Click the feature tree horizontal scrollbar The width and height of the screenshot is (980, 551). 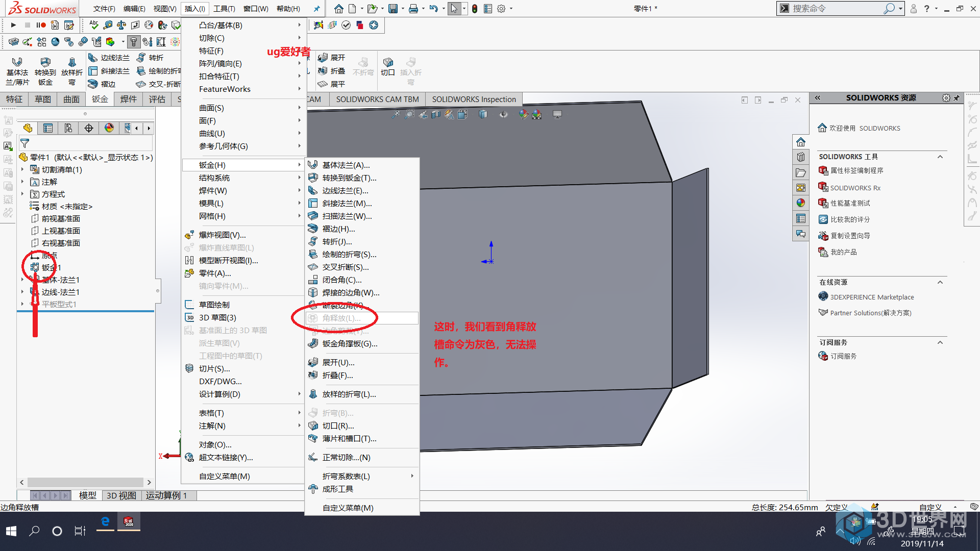coord(85,482)
